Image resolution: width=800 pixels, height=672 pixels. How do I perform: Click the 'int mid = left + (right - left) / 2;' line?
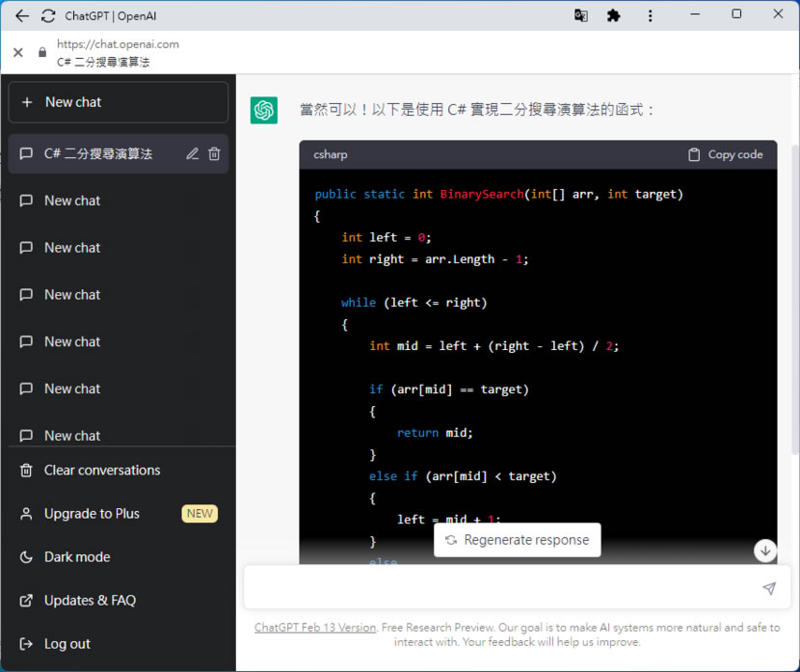[x=493, y=346]
